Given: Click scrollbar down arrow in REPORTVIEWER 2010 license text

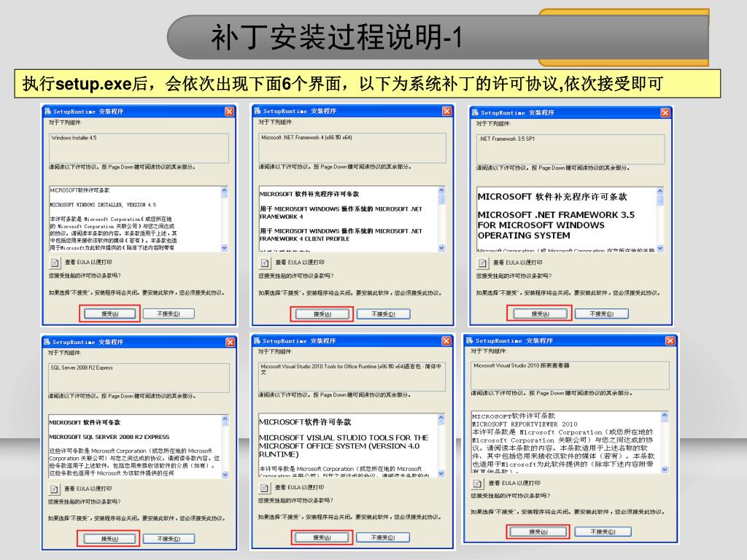Looking at the screenshot, I should [665, 470].
